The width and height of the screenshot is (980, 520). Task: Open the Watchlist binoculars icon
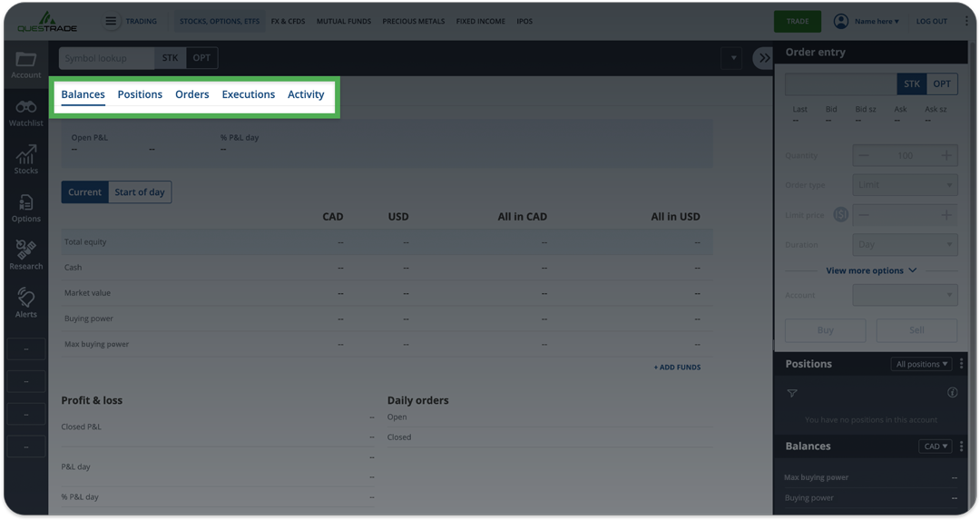[25, 113]
